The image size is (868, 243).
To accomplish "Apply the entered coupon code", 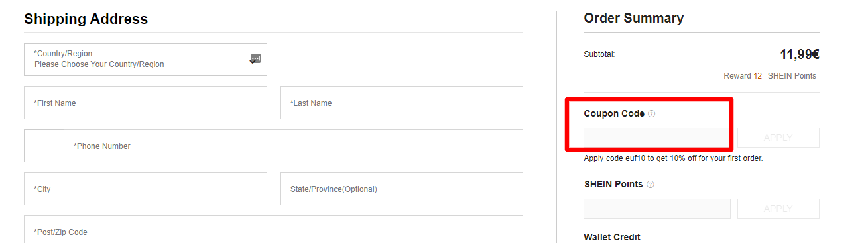I will (778, 138).
